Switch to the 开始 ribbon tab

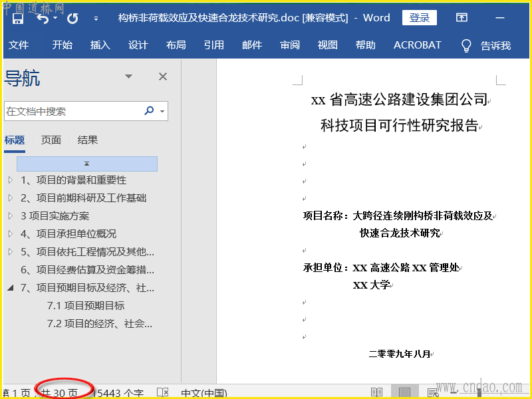62,45
